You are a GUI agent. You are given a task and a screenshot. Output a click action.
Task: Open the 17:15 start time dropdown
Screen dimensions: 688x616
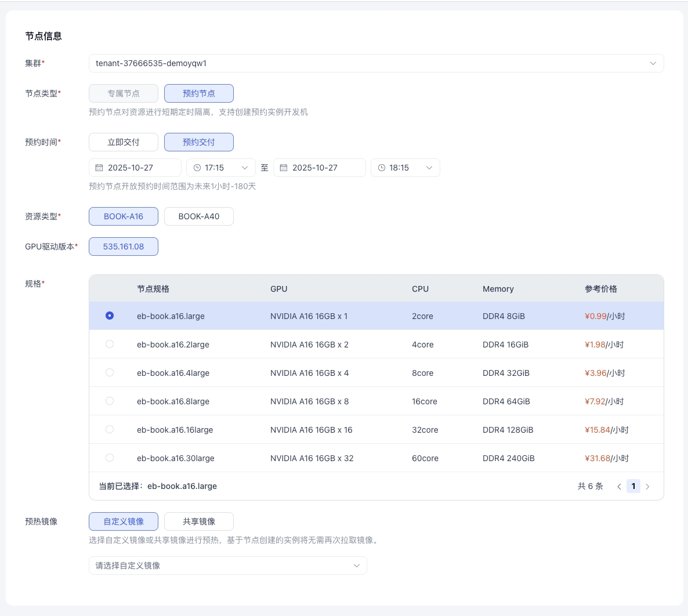click(x=244, y=168)
